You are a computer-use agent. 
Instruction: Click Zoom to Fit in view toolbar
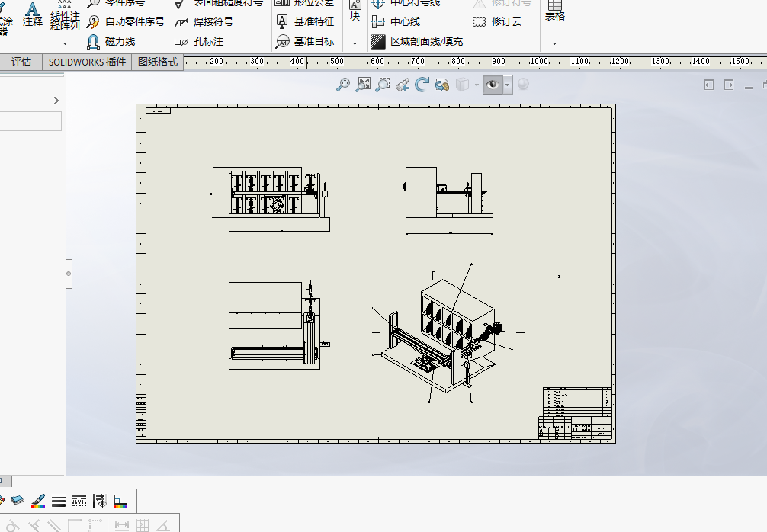click(x=343, y=85)
